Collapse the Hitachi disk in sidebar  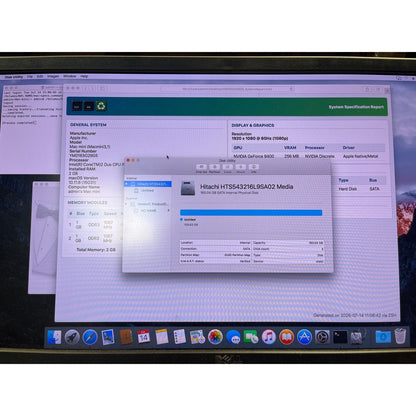[x=126, y=184]
